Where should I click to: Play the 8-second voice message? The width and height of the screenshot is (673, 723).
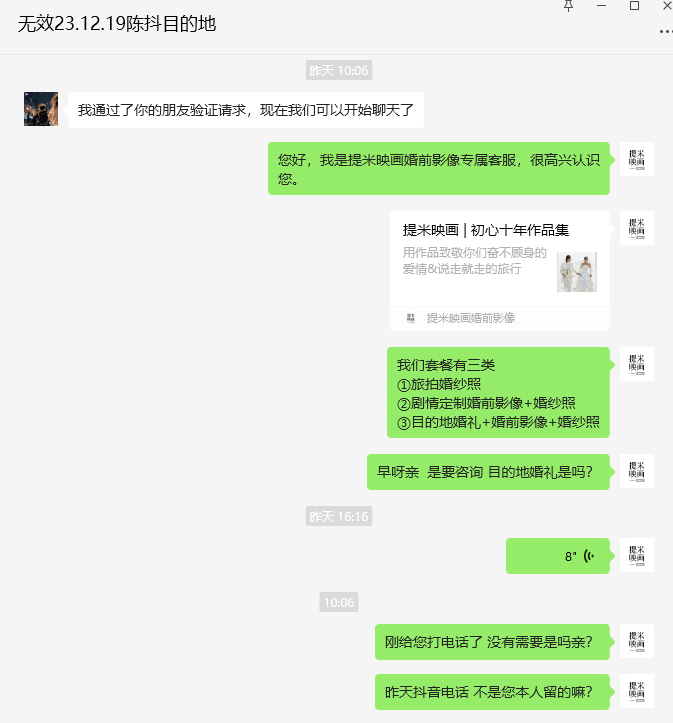(558, 556)
